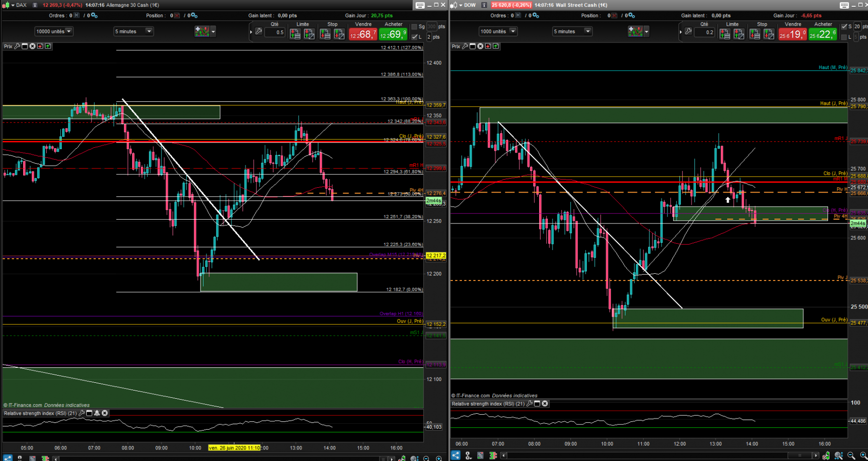Viewport: 868px width, 461px height.
Task: Click DAX quantity field 0.5
Action: pos(275,32)
